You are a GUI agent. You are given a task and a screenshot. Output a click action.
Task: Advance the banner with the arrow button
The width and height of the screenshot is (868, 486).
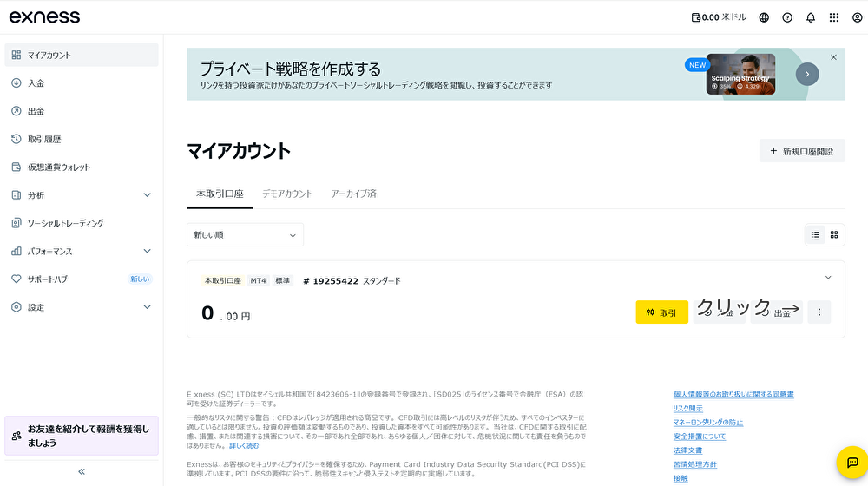point(807,74)
